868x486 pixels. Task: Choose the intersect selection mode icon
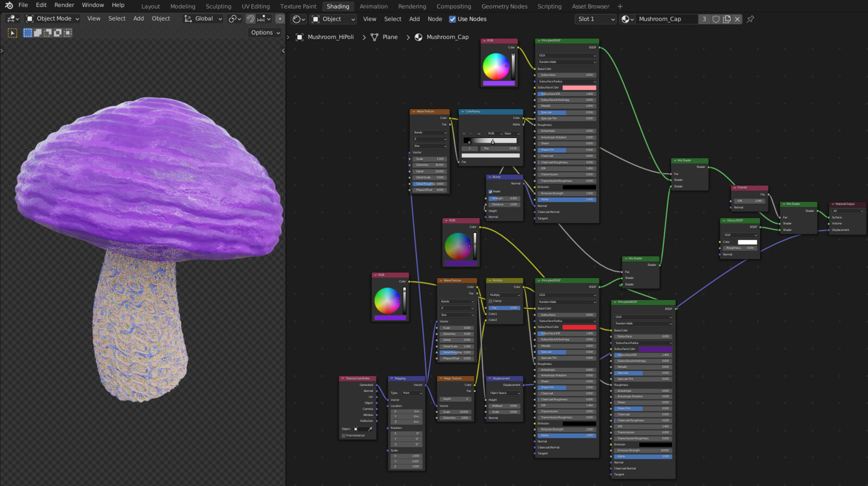pos(68,33)
